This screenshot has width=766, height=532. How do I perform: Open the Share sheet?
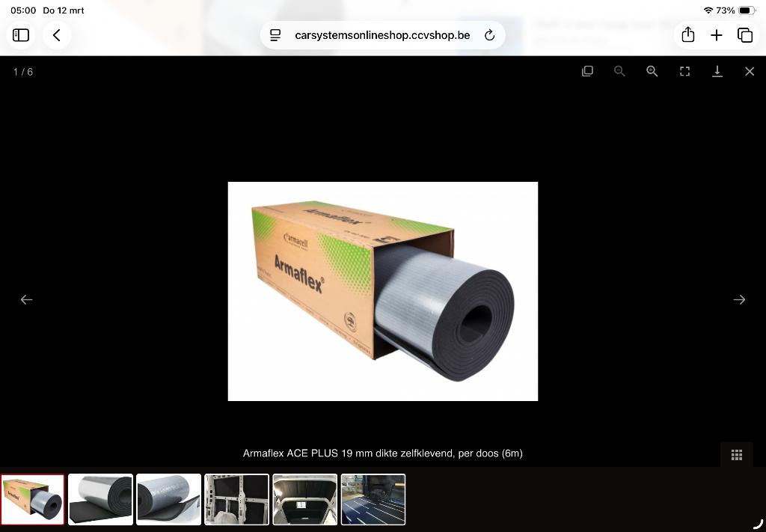[x=687, y=34]
